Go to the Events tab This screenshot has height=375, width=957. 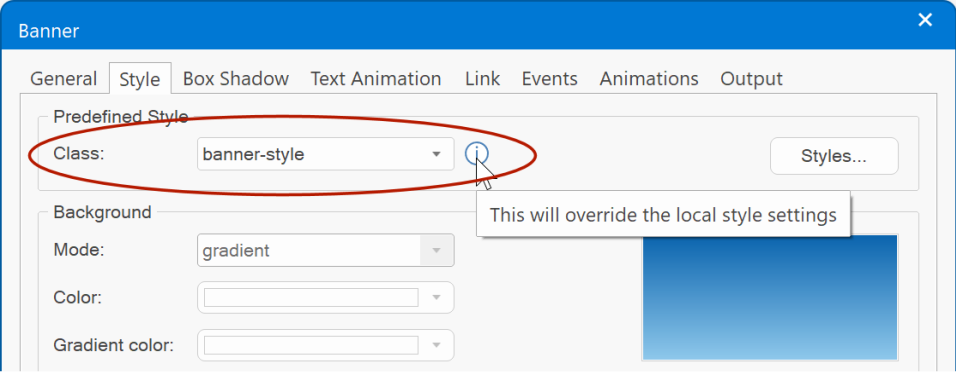click(x=549, y=79)
